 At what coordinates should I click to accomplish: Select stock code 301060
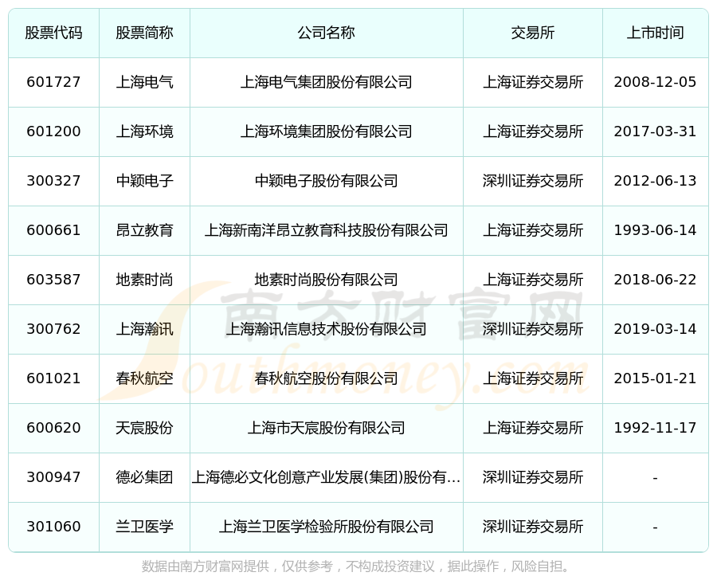tap(53, 527)
